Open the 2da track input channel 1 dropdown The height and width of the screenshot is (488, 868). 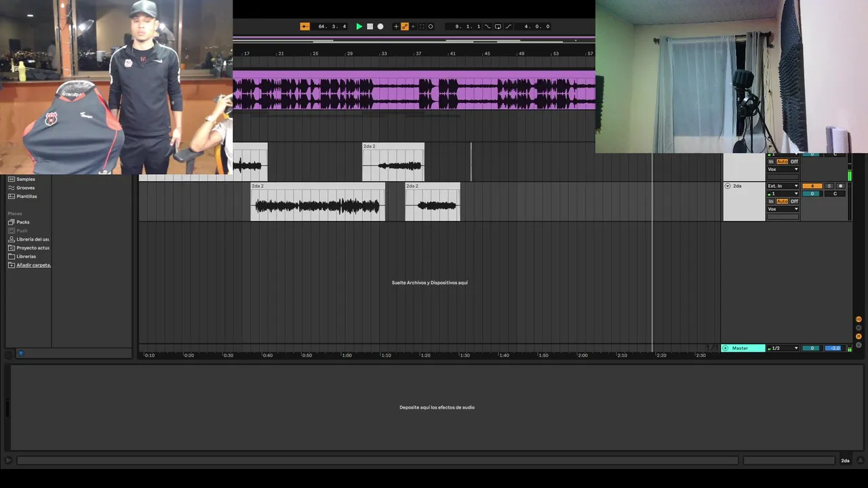click(x=783, y=194)
